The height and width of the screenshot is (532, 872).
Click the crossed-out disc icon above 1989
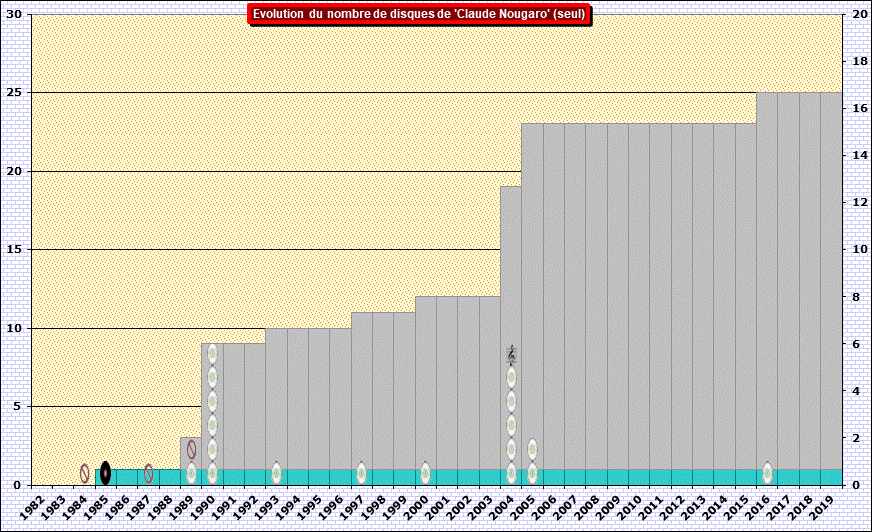pos(191,449)
